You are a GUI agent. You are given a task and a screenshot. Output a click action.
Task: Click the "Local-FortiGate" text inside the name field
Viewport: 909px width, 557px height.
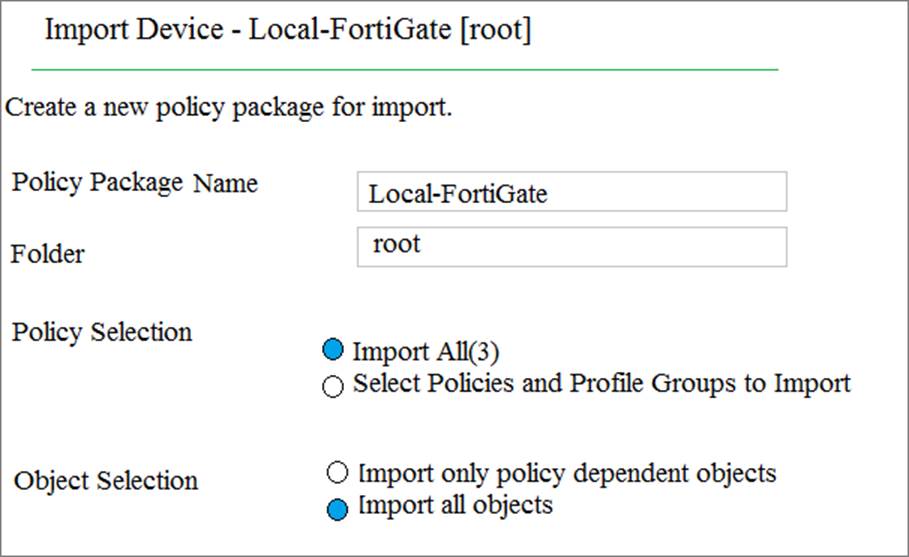tap(457, 194)
